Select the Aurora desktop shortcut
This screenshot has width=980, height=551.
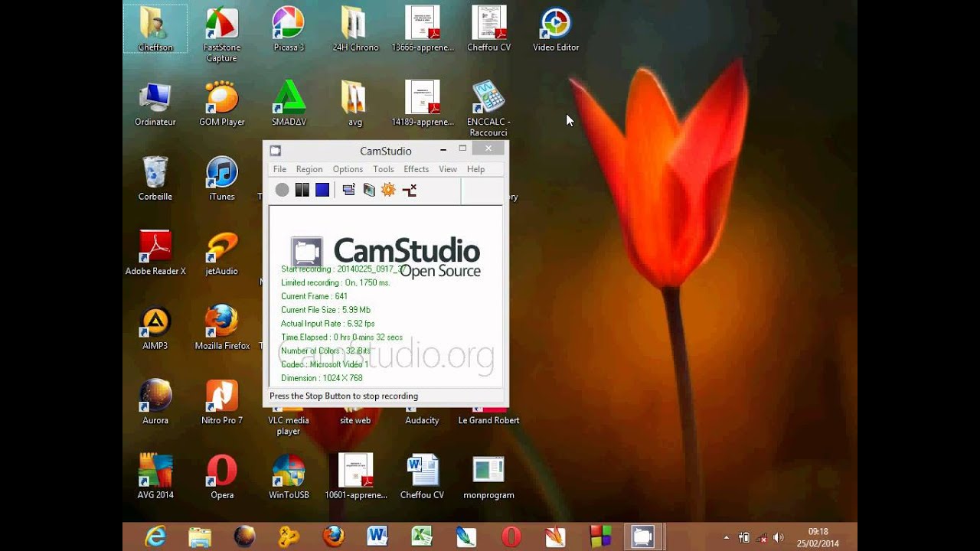click(x=155, y=403)
